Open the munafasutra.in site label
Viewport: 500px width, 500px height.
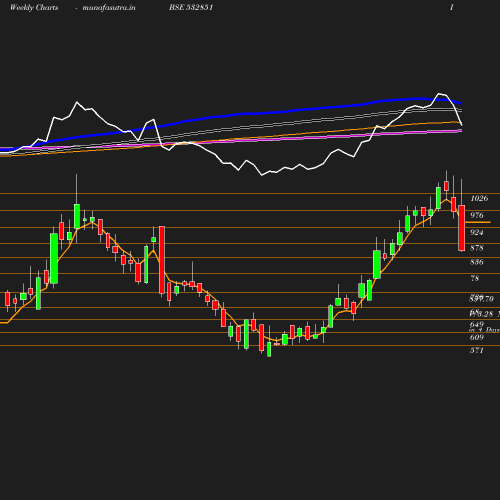pyautogui.click(x=109, y=8)
